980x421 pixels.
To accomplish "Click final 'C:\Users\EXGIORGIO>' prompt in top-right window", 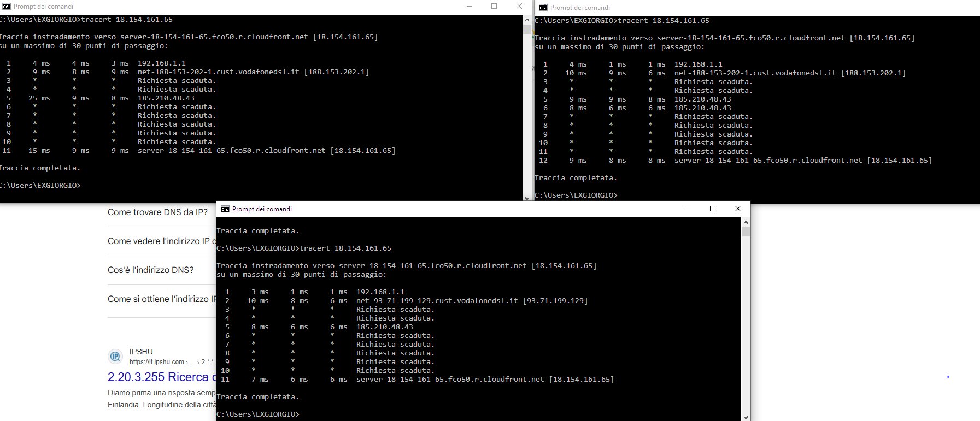I will (x=576, y=195).
